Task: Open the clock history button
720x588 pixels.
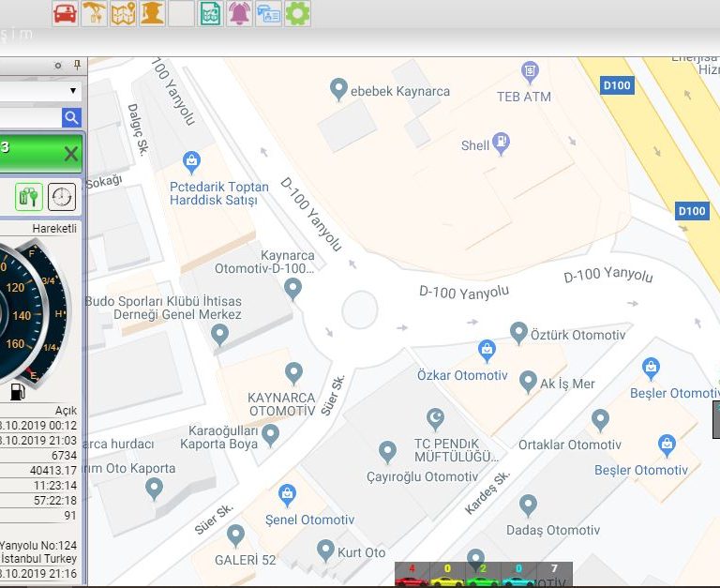Action: tap(62, 197)
